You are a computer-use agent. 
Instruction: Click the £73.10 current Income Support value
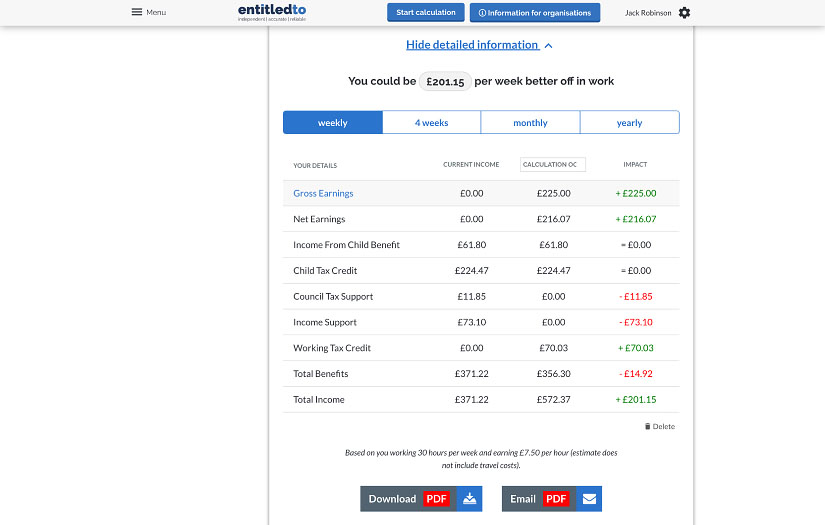point(471,322)
